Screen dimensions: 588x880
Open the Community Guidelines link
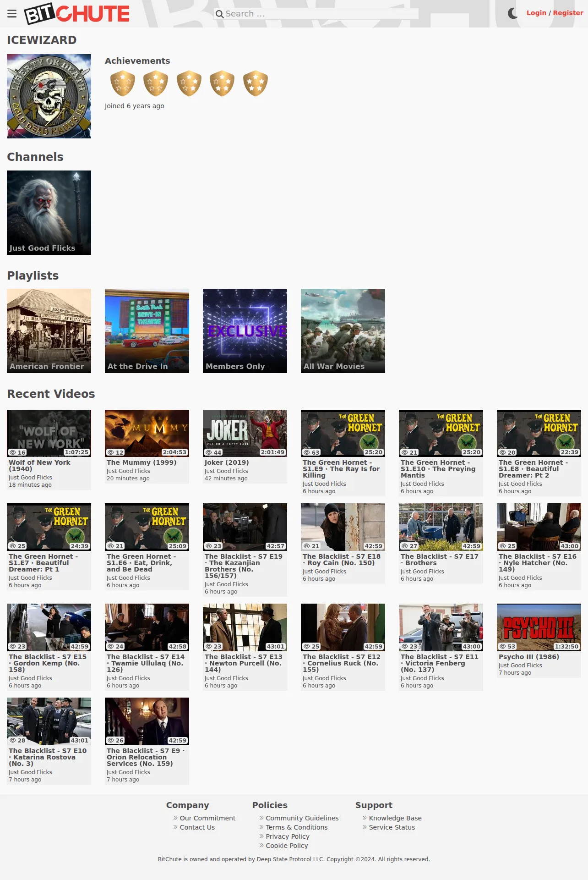(x=302, y=818)
